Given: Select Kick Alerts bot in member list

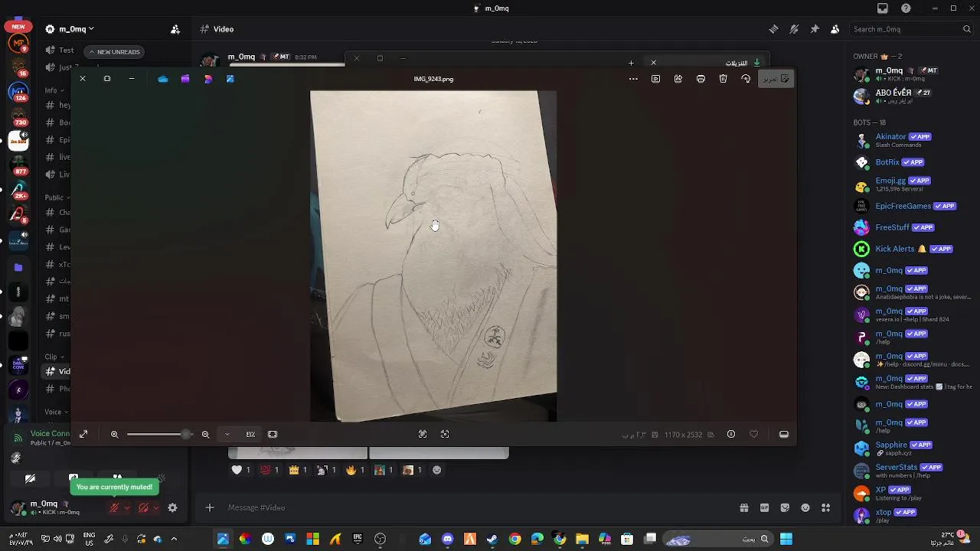Looking at the screenshot, I should click(x=911, y=249).
